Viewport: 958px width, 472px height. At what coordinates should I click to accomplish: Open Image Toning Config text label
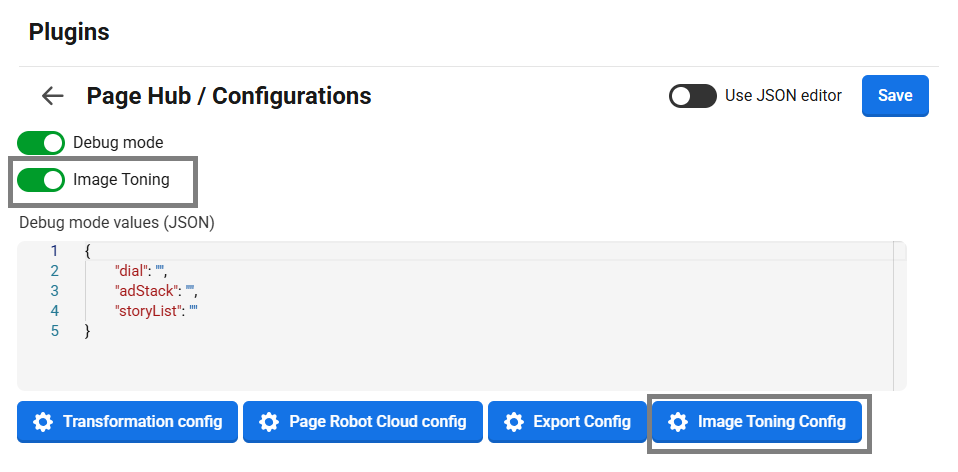pos(771,422)
